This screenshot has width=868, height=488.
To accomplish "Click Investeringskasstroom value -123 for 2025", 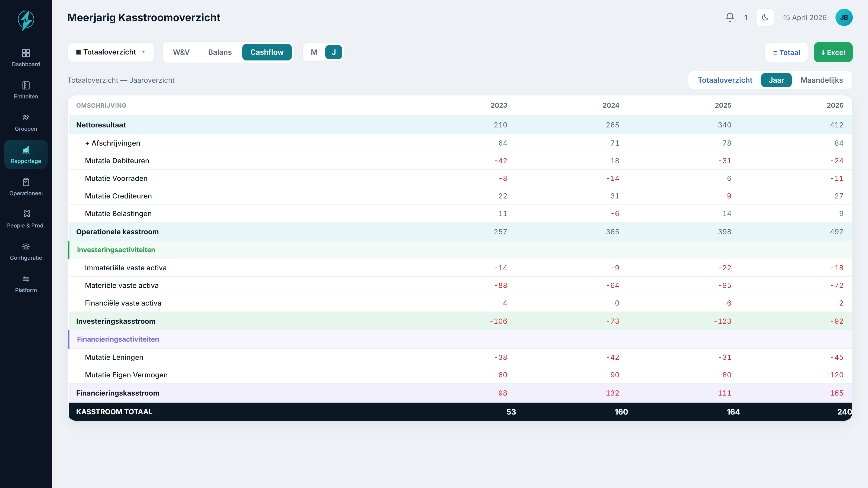I will pos(722,321).
